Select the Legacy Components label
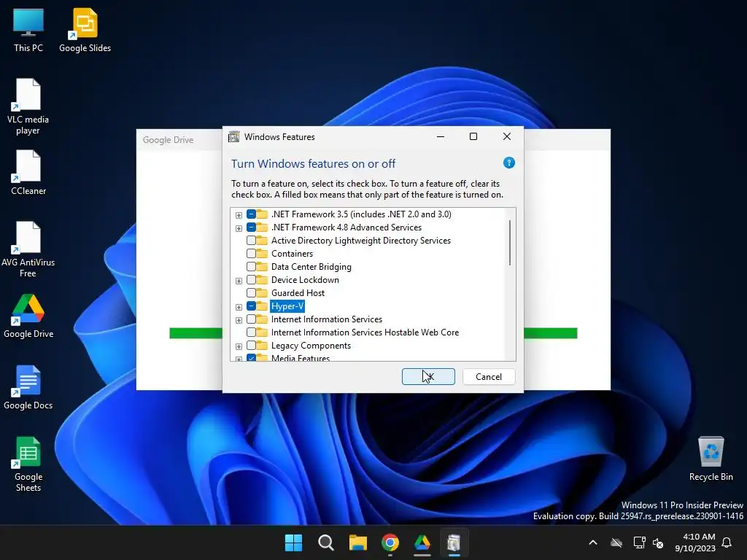The width and height of the screenshot is (747, 560). [x=311, y=345]
